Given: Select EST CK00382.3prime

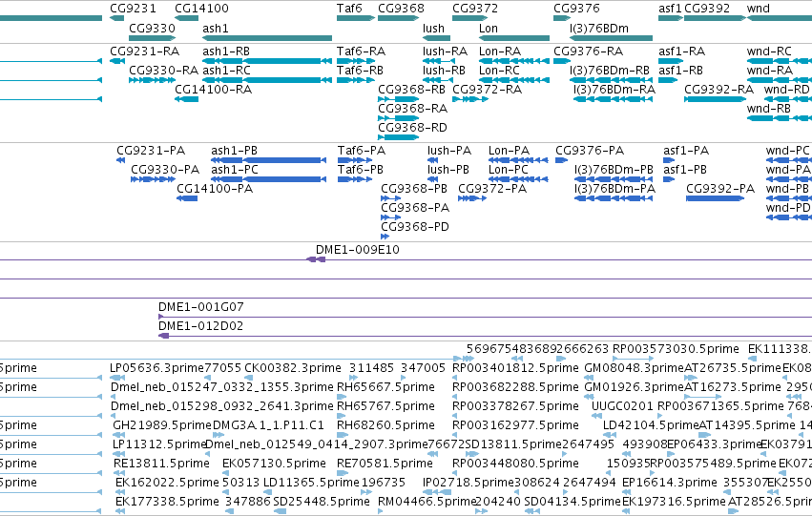Looking at the screenshot, I should tap(293, 368).
